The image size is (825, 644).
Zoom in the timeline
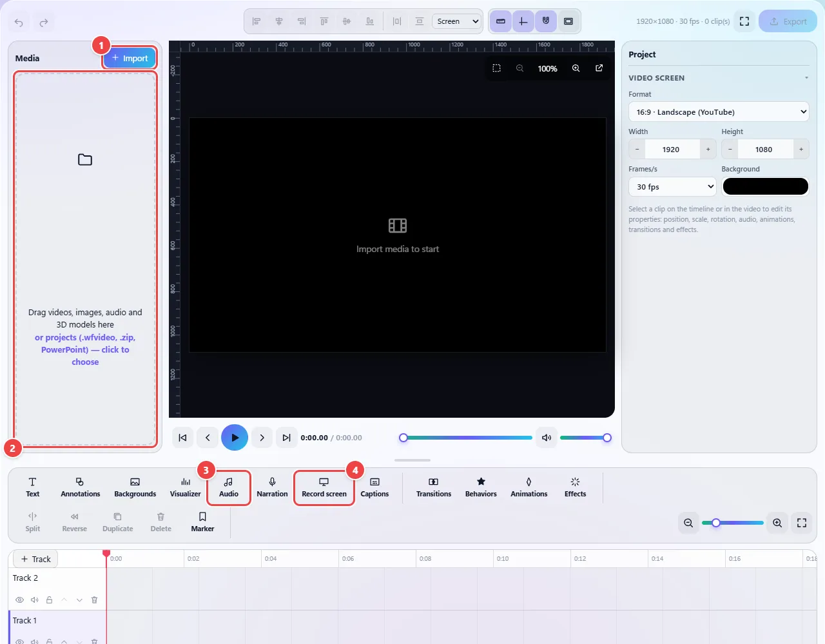pyautogui.click(x=777, y=523)
